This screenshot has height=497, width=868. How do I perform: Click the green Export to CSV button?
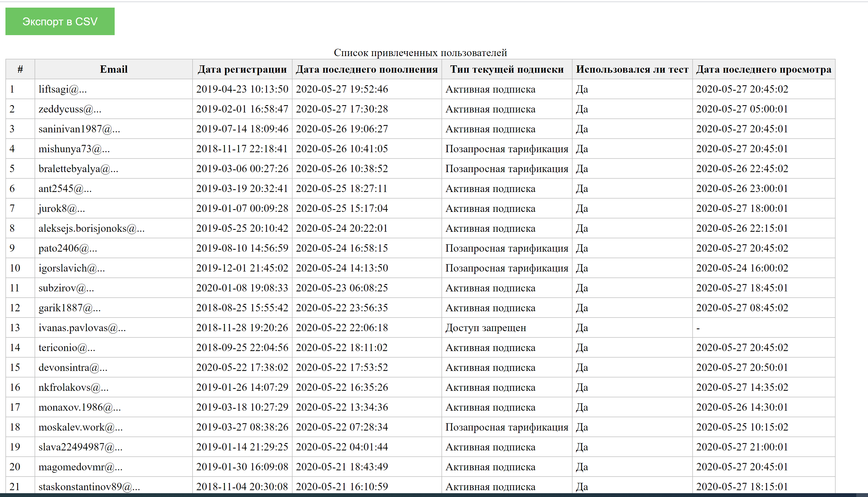pos(60,22)
